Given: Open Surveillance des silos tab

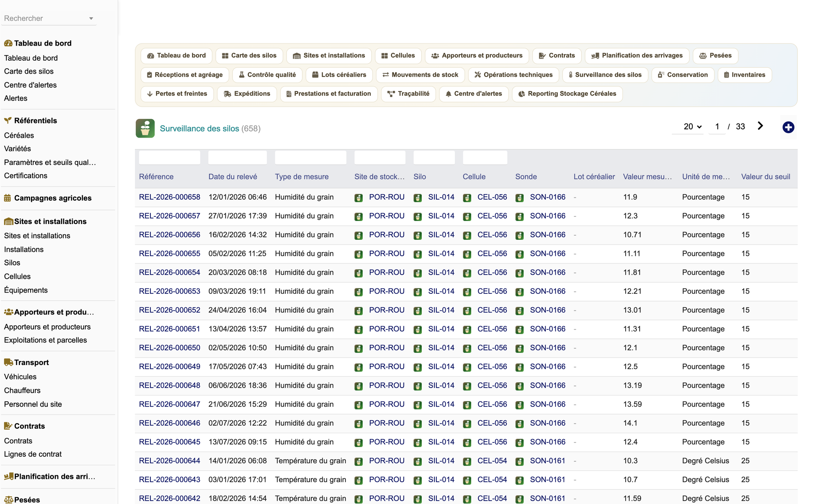Looking at the screenshot, I should click(605, 75).
